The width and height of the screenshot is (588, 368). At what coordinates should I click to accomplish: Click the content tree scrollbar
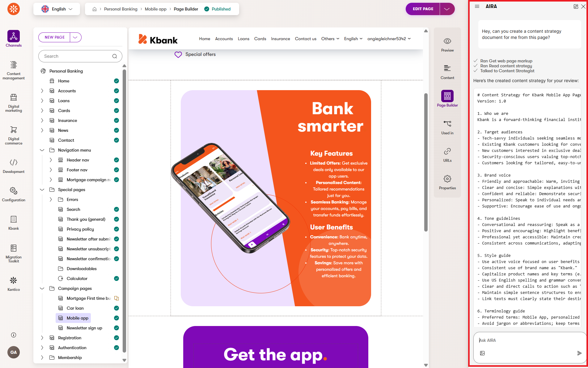tap(124, 211)
